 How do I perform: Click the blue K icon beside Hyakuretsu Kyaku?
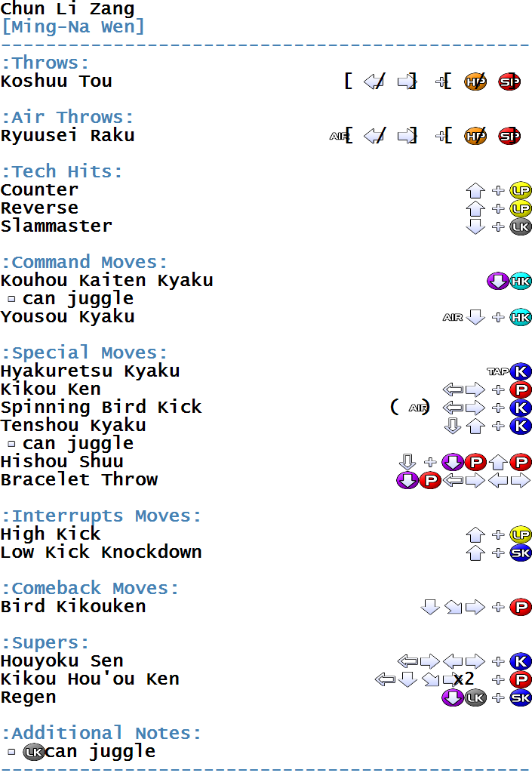click(521, 371)
